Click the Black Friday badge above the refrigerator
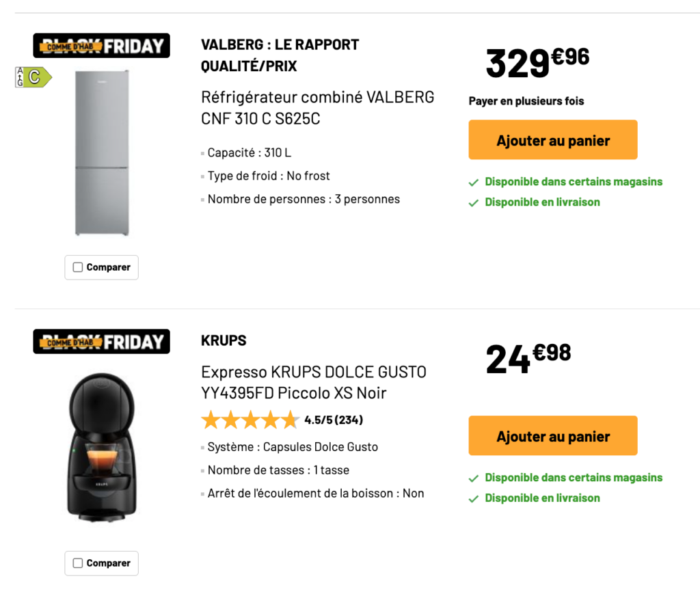This screenshot has height=594, width=700. pos(101,46)
